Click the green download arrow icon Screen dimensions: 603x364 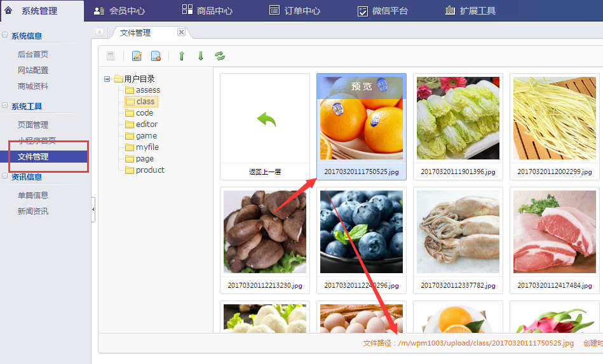click(201, 56)
